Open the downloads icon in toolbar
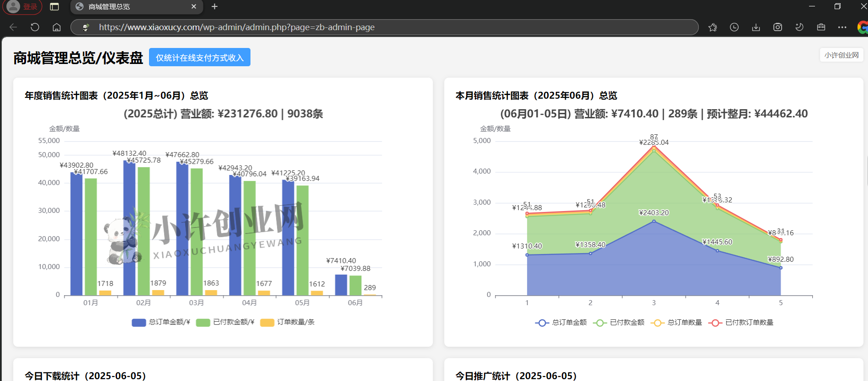The width and height of the screenshot is (868, 381). pos(756,27)
